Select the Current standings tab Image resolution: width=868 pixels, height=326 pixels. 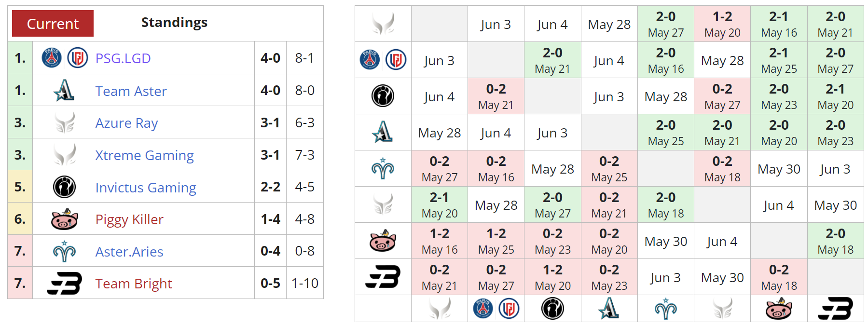(53, 24)
